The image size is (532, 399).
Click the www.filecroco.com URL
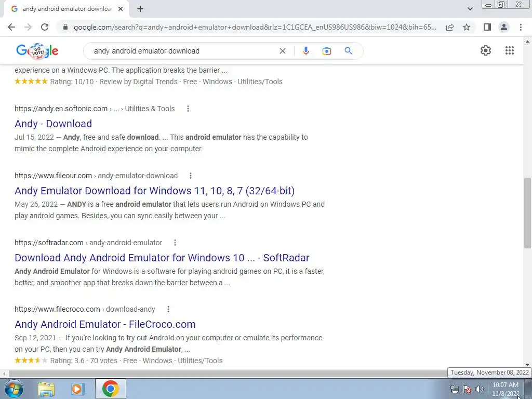(57, 309)
